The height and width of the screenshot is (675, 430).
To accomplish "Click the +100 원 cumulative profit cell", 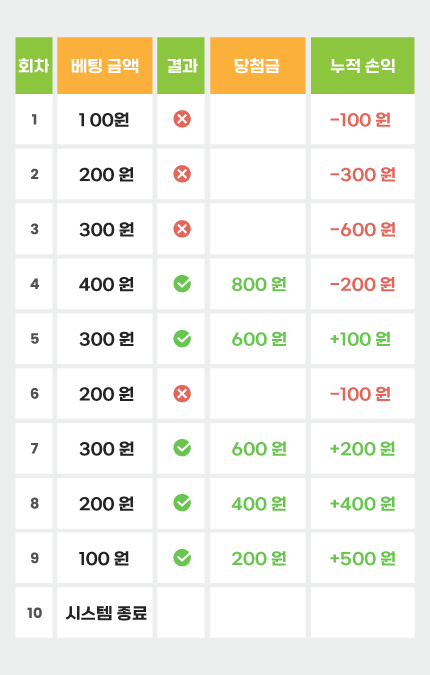I will [363, 339].
